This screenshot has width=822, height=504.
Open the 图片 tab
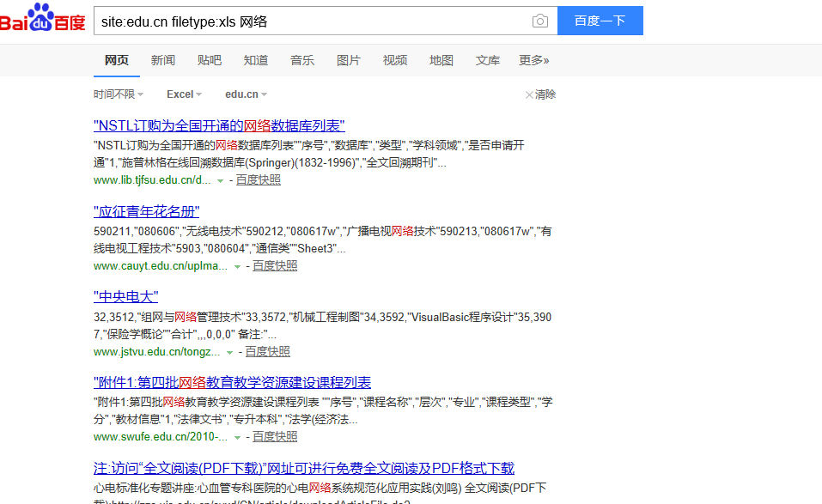click(x=349, y=60)
